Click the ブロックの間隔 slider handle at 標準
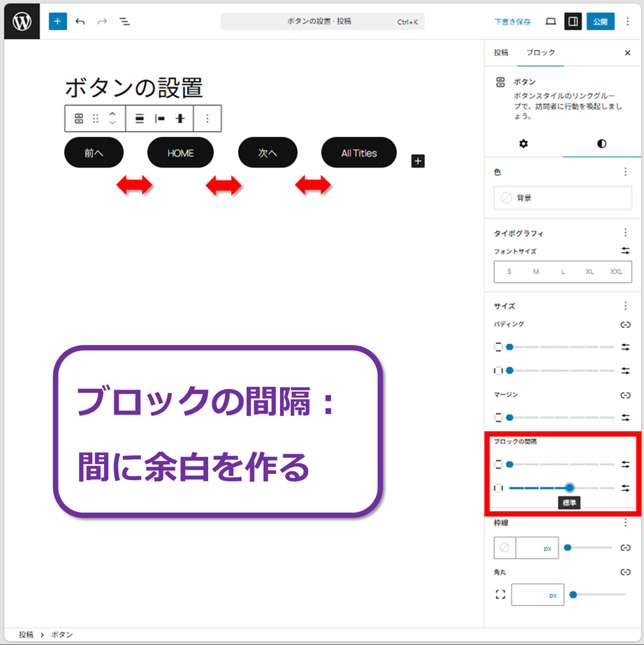Image resolution: width=644 pixels, height=645 pixels. (x=570, y=488)
